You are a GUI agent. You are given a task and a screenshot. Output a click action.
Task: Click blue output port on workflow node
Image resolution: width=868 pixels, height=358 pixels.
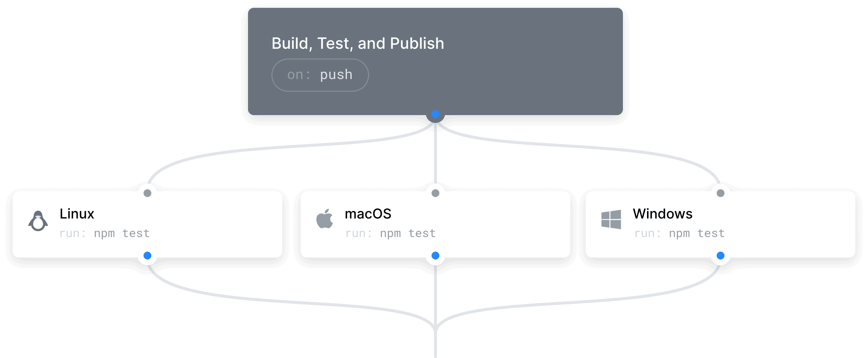tap(435, 114)
